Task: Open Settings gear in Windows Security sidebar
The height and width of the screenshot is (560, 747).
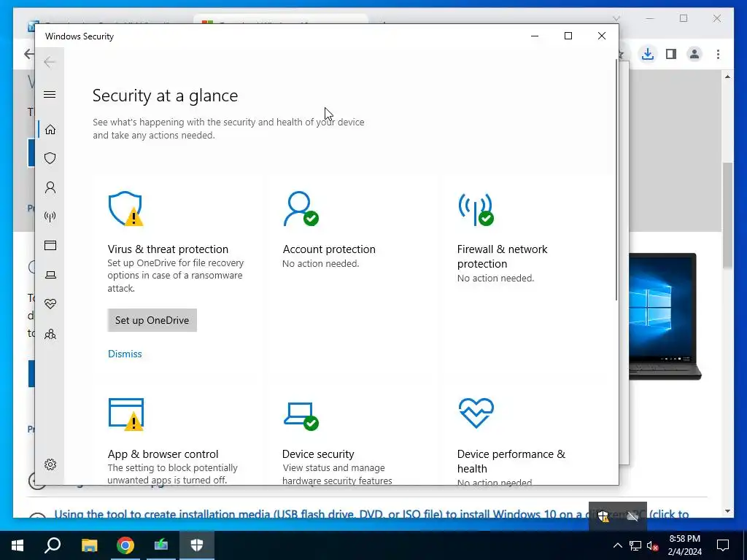Action: 50,464
